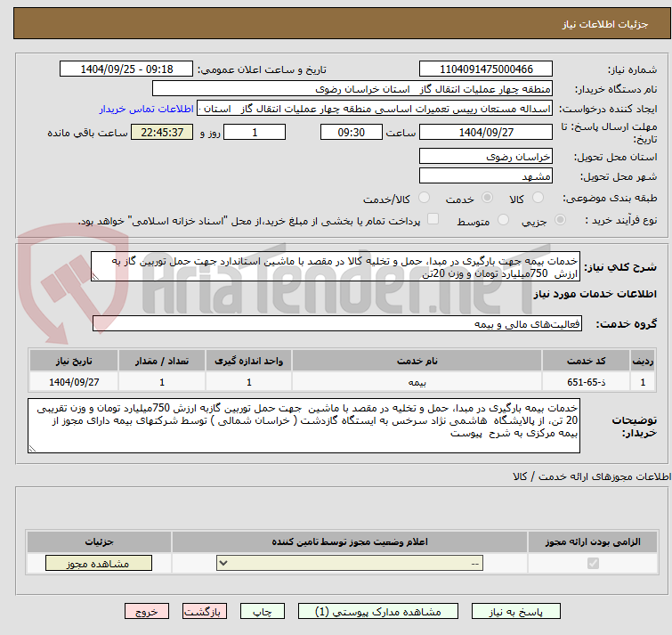Click the بازگشت back button

coord(206,612)
